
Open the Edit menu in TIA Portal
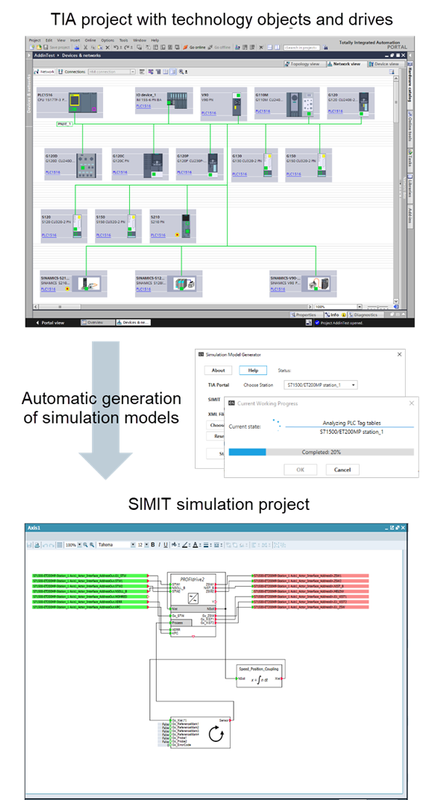click(49, 40)
